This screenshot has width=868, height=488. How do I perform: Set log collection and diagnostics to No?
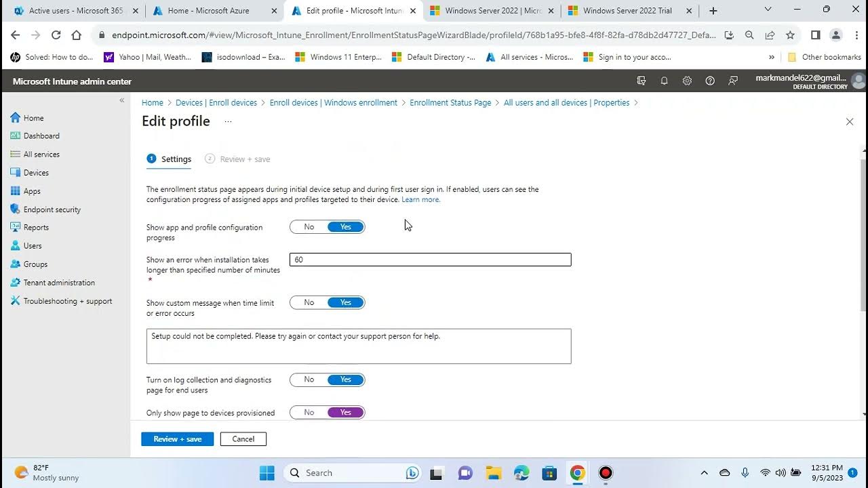(x=309, y=380)
